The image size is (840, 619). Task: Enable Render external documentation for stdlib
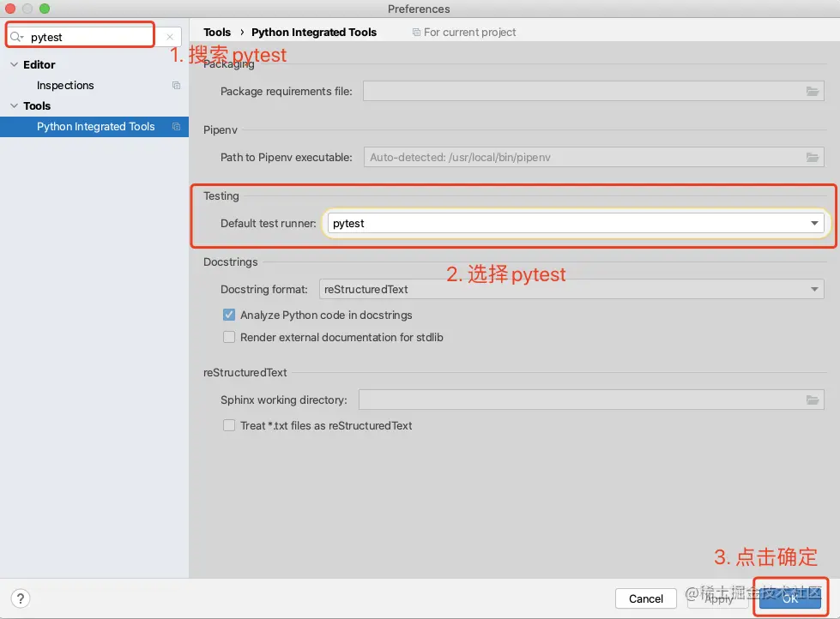pos(229,337)
